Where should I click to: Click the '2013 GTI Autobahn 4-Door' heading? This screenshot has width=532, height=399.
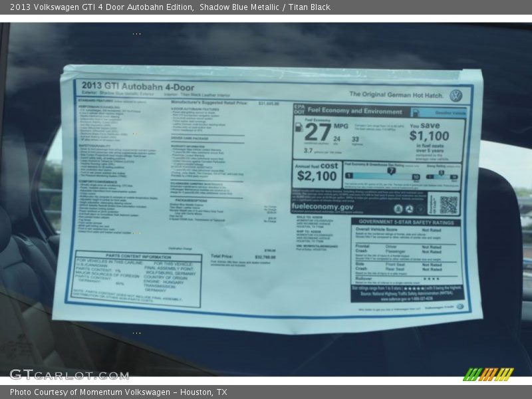pos(138,86)
